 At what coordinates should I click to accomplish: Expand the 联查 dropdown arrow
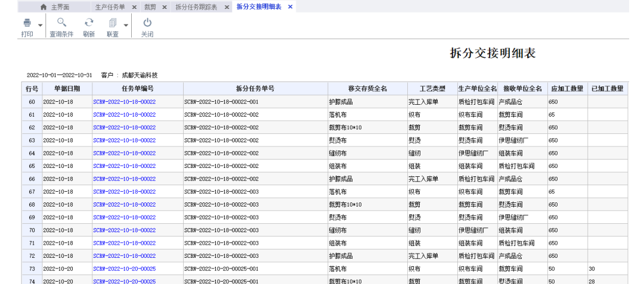[126, 26]
